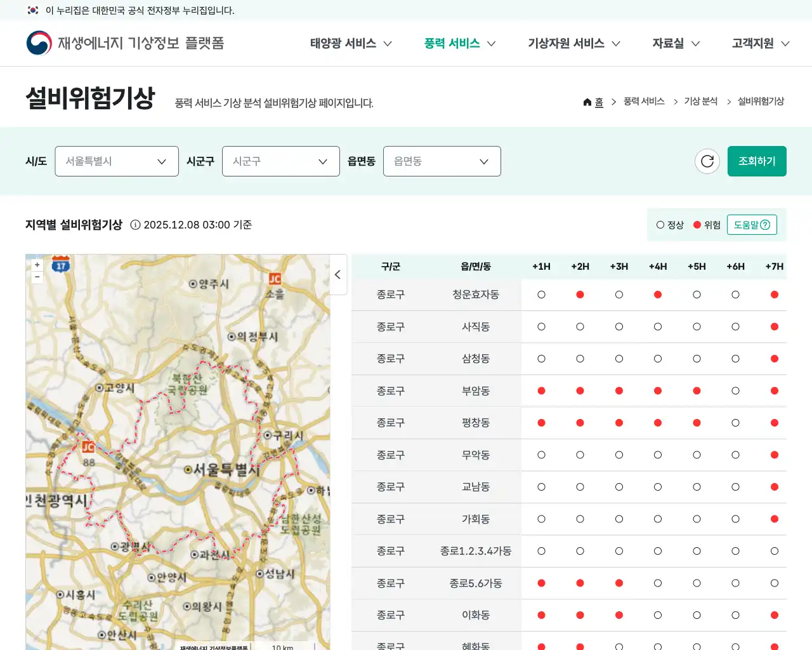The width and height of the screenshot is (812, 650).
Task: Click the refresh icon next to 조회하기
Action: point(707,161)
